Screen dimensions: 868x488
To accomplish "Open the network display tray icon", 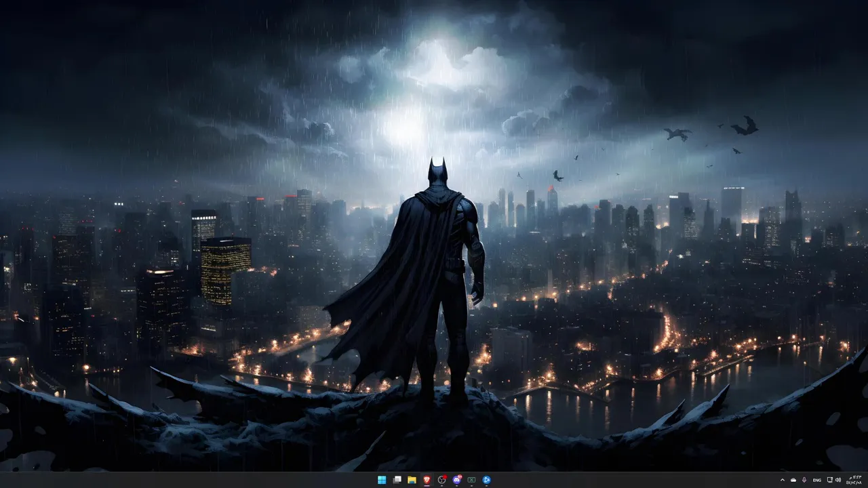I will (830, 480).
